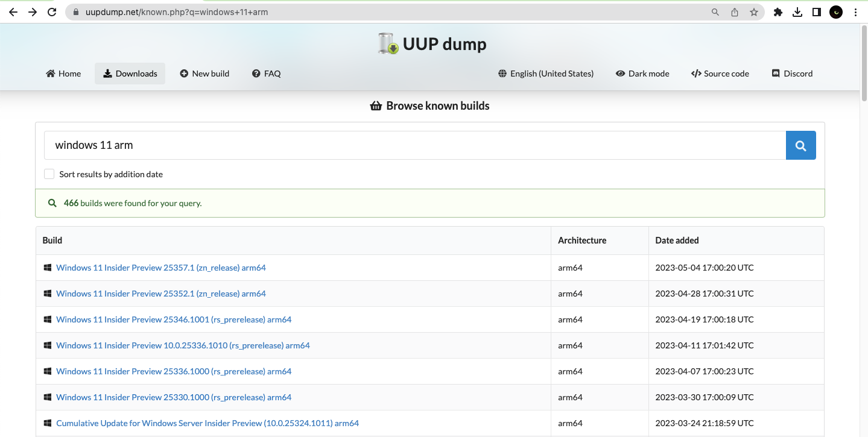Click the Windows icon beside build 25357.1

coord(48,268)
